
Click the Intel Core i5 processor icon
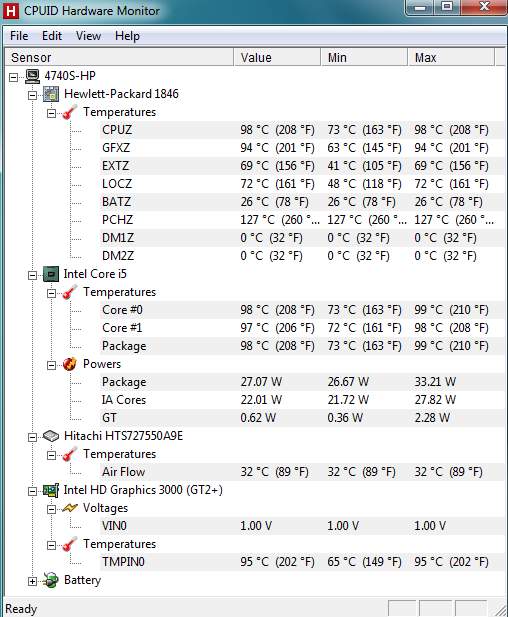pyautogui.click(x=51, y=274)
